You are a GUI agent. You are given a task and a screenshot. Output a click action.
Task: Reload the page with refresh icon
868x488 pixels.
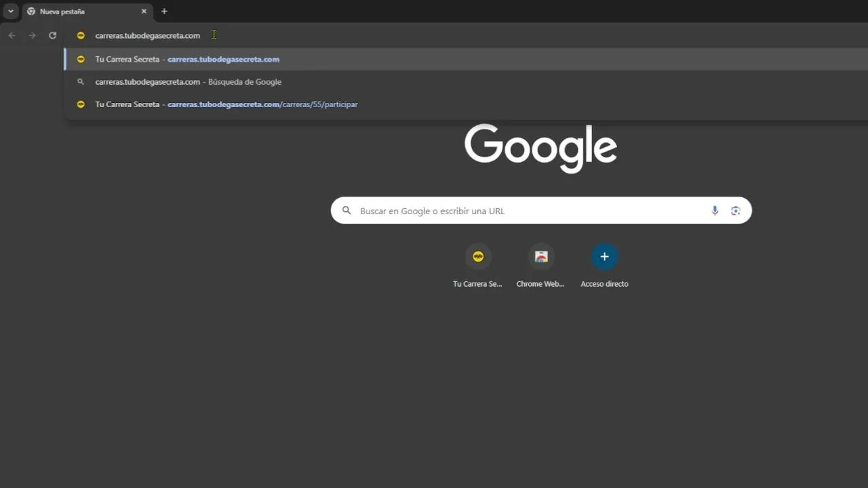52,35
